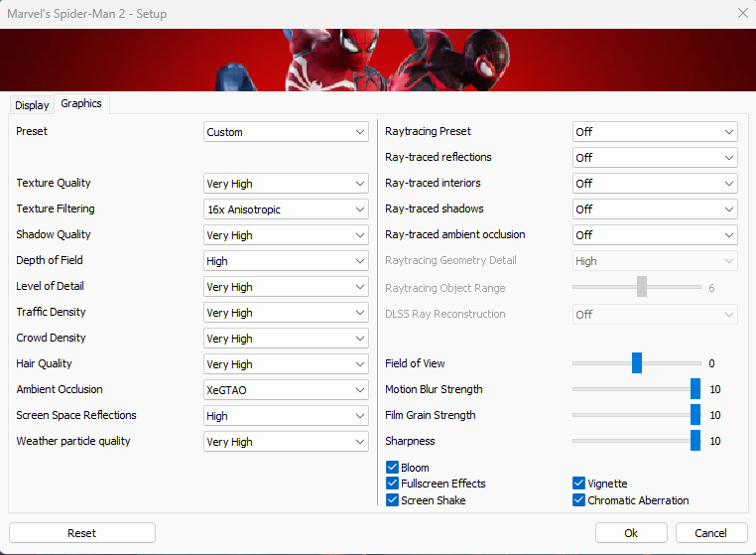Viewport: 756px width, 555px height.
Task: Click the Raytracing Preset label
Action: tap(429, 131)
